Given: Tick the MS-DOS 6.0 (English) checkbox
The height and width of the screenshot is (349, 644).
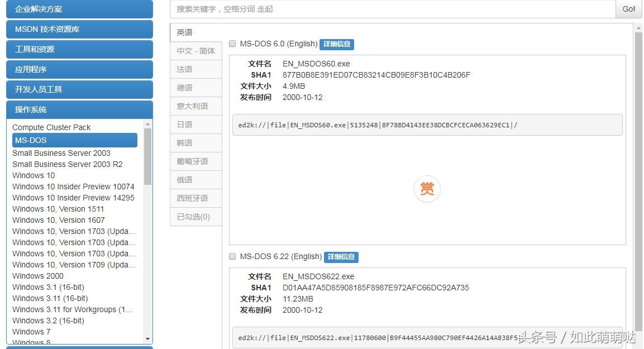Looking at the screenshot, I should (232, 44).
